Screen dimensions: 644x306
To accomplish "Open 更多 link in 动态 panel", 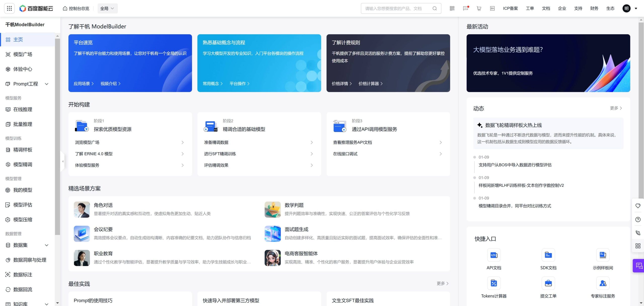I will point(616,108).
